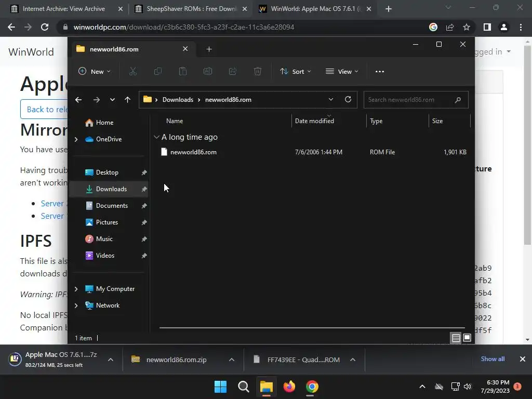Open the Chrome profile icon
Screen dimensions: 532x399
[504, 27]
